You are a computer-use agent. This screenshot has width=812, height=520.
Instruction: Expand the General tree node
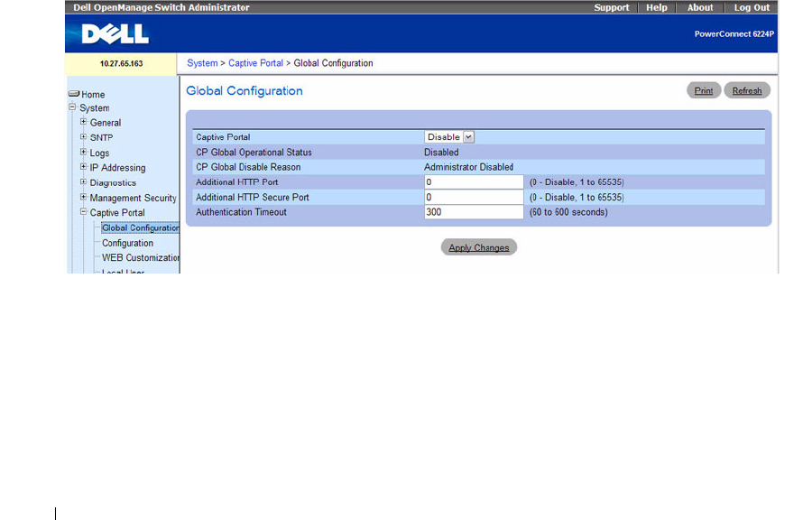(83, 122)
